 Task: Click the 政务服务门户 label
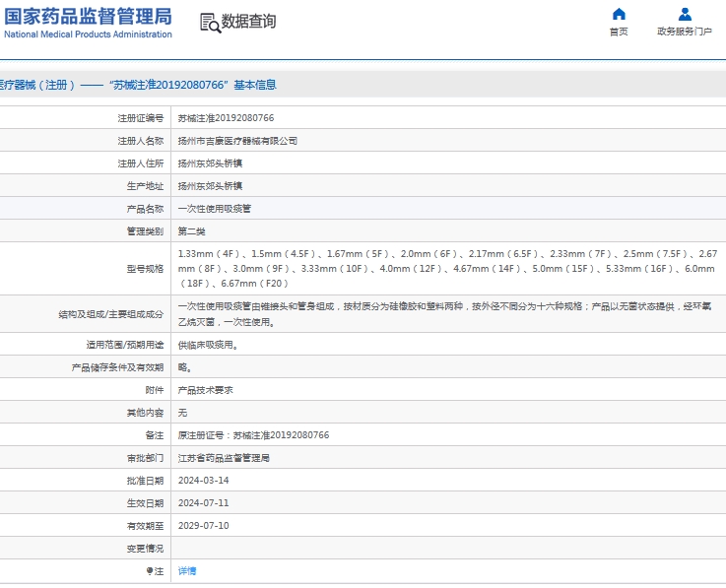tap(685, 32)
